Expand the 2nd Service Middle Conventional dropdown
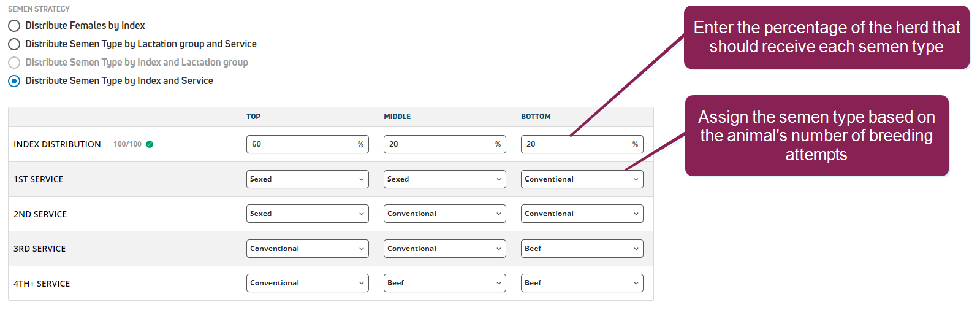The width and height of the screenshot is (980, 310). (x=444, y=214)
